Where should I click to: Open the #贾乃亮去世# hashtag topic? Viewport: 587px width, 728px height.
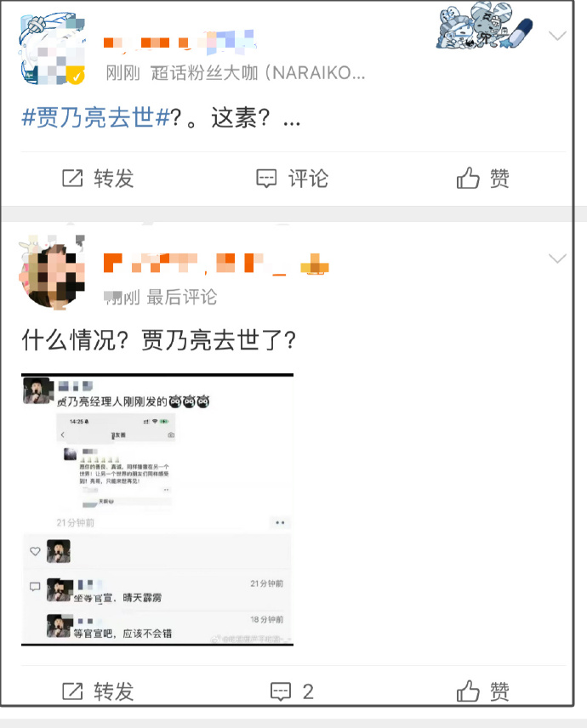tap(96, 117)
